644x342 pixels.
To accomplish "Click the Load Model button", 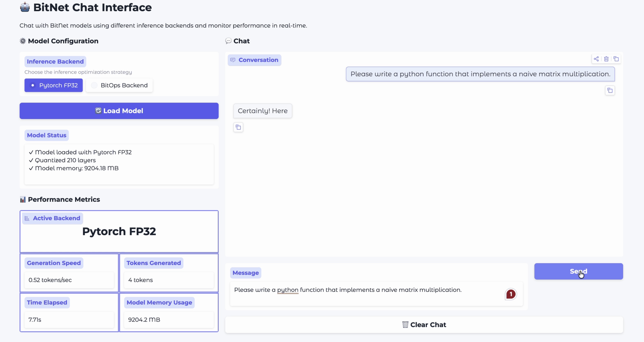I will click(119, 111).
